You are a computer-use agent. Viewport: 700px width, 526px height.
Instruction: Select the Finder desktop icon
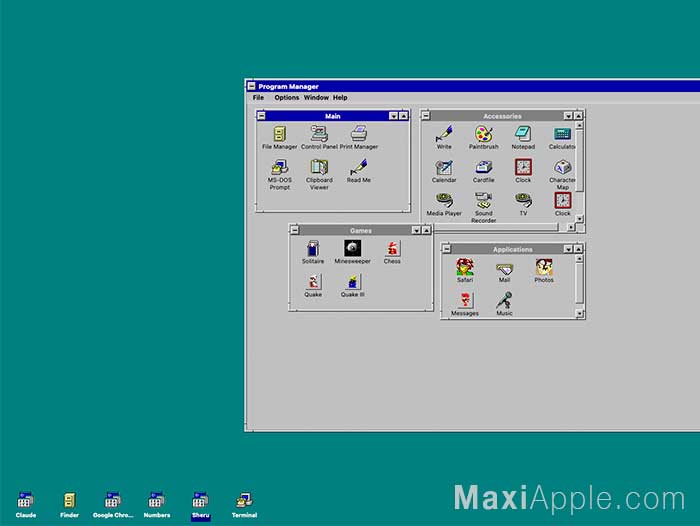pyautogui.click(x=69, y=505)
